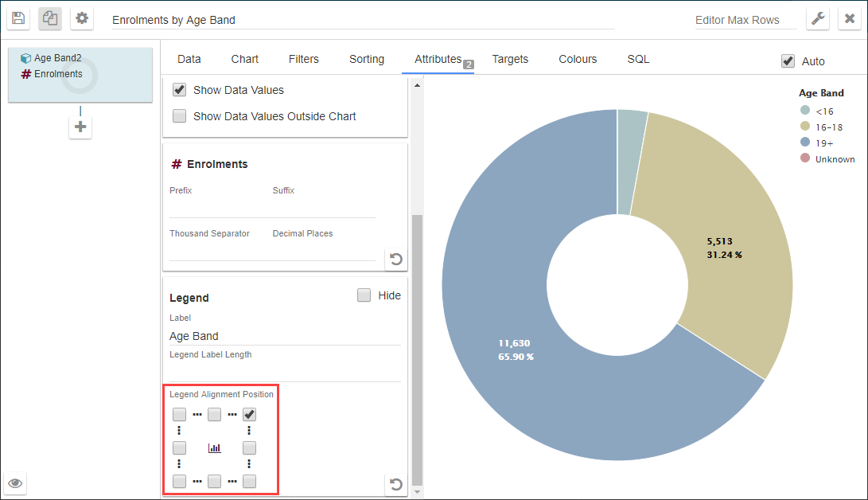This screenshot has width=868, height=500.
Task: Uncheck Show Data Values checkbox
Action: pyautogui.click(x=180, y=90)
